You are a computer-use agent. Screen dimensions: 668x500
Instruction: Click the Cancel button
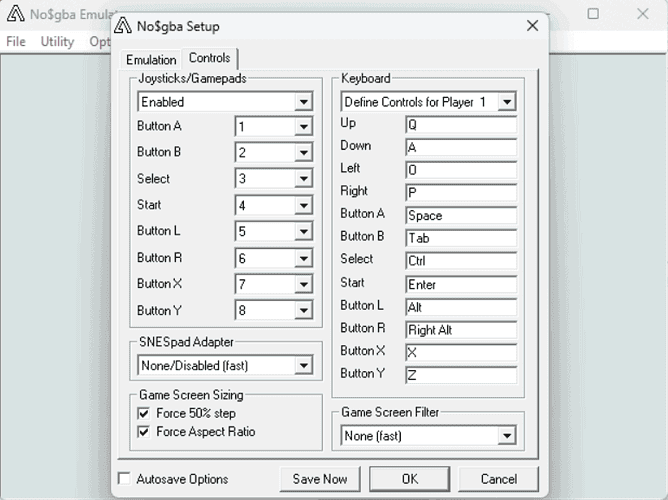coord(498,479)
